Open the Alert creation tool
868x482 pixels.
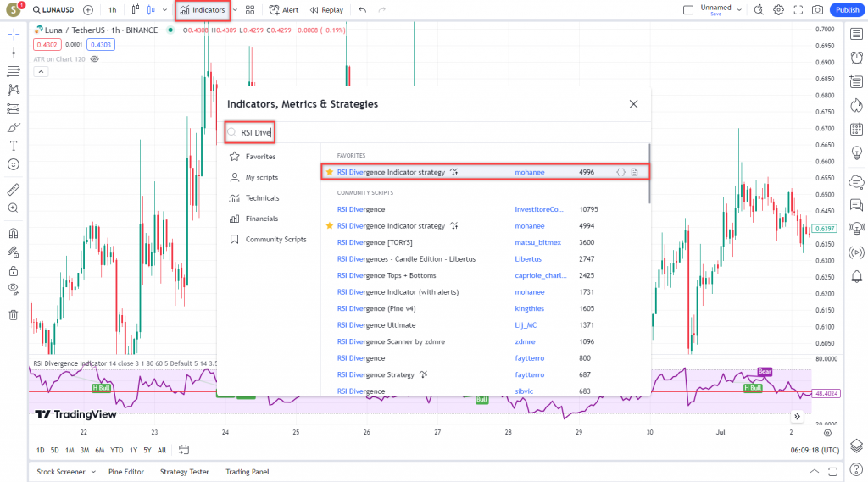283,10
